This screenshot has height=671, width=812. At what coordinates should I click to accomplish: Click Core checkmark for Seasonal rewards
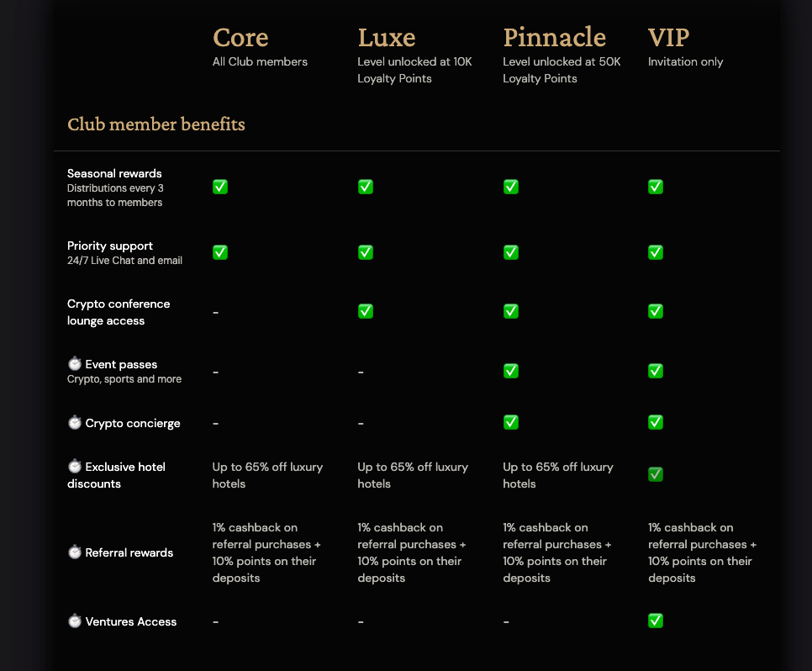coord(220,187)
